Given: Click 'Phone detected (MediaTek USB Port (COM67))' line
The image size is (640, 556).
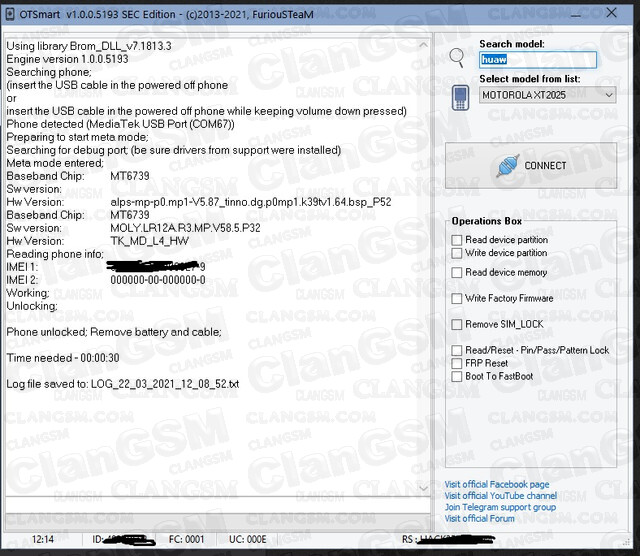Looking at the screenshot, I should pos(120,124).
